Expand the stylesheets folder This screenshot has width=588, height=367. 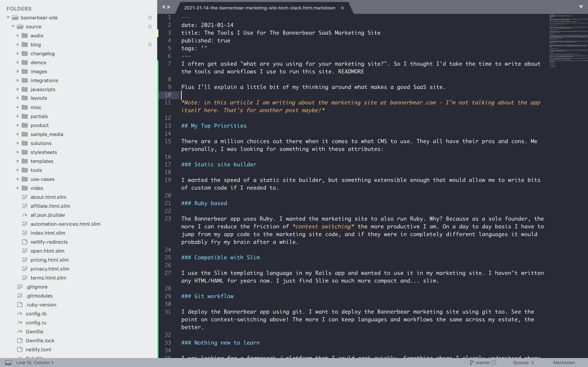(18, 152)
